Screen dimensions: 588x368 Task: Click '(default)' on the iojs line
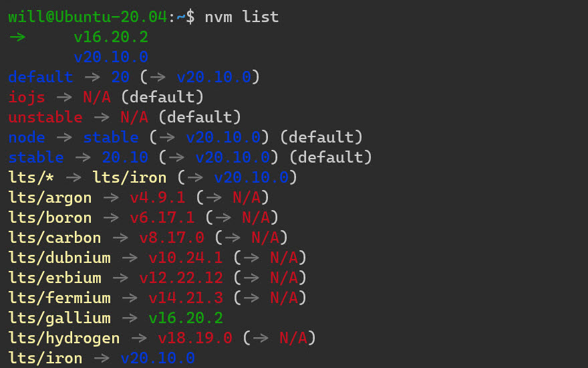[162, 97]
